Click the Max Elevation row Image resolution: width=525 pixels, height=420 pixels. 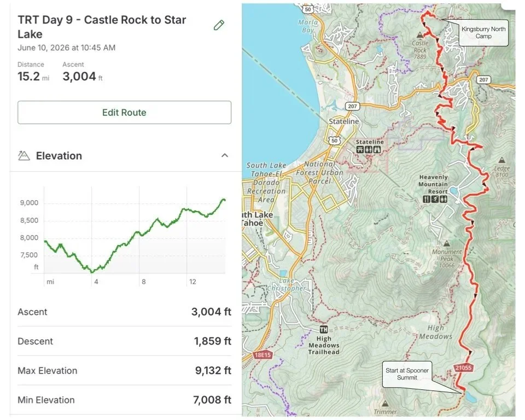click(124, 370)
